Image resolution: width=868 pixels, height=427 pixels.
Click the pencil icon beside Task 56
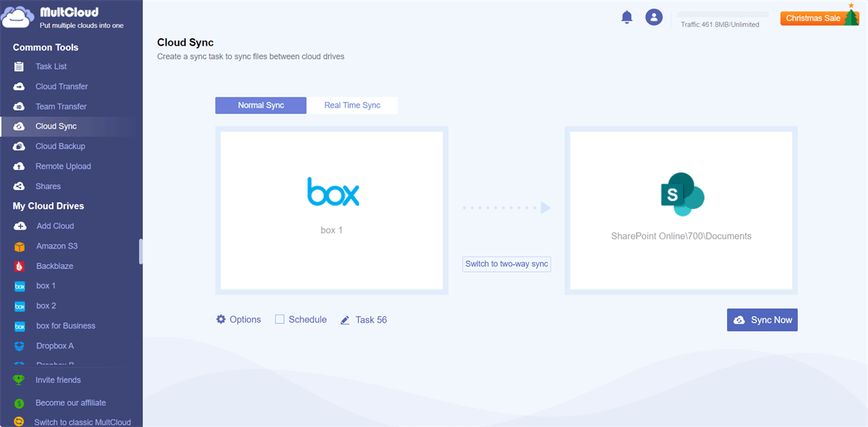click(x=345, y=320)
